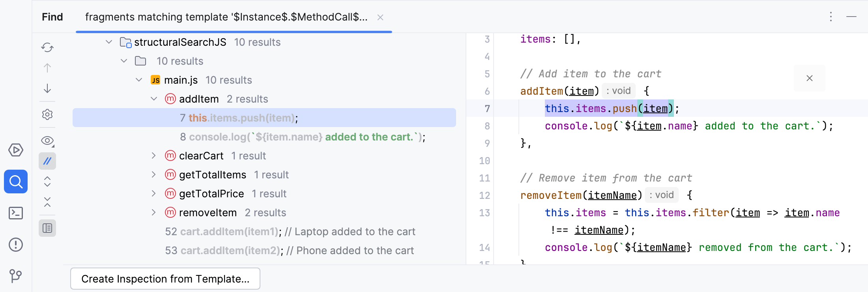Screen dimensions: 868x292
Task: Select the fragments matching template tab
Action: click(x=226, y=17)
